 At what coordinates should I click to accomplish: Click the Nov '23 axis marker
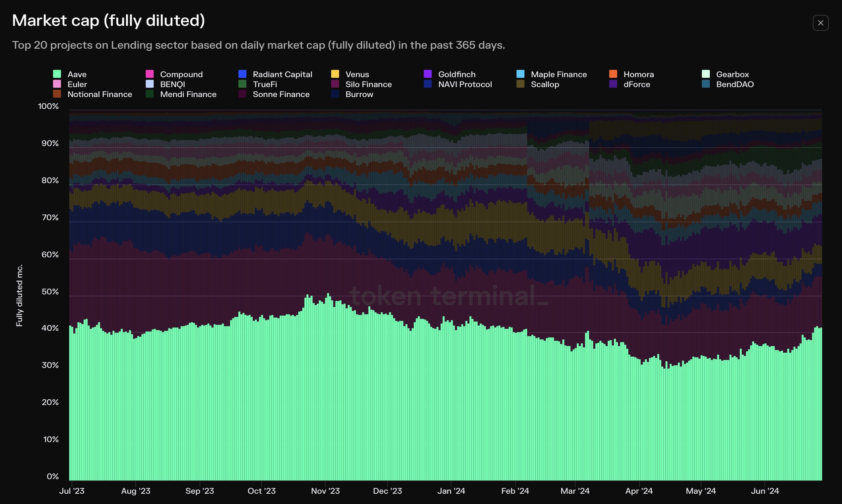(x=325, y=491)
